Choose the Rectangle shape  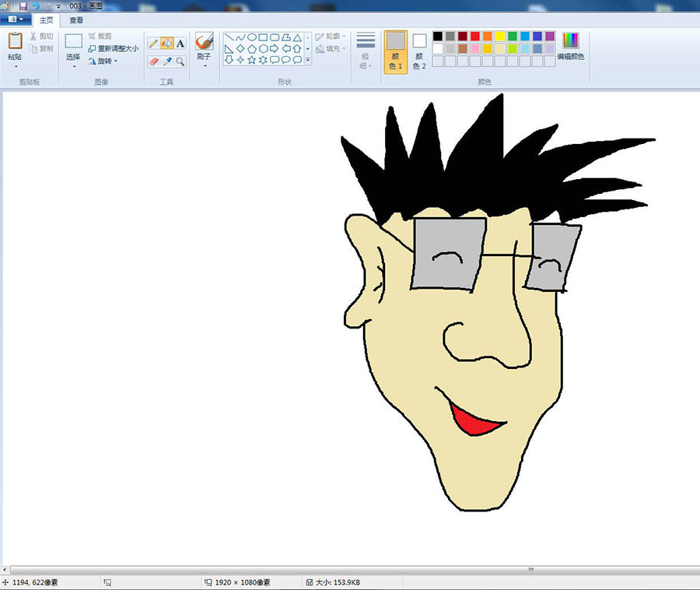(264, 37)
